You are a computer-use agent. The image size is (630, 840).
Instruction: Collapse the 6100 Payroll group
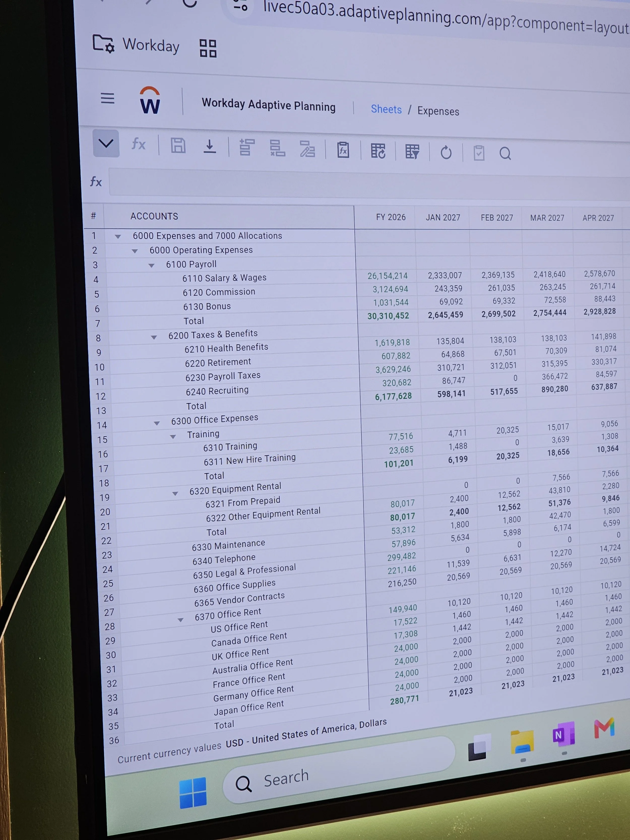151,265
